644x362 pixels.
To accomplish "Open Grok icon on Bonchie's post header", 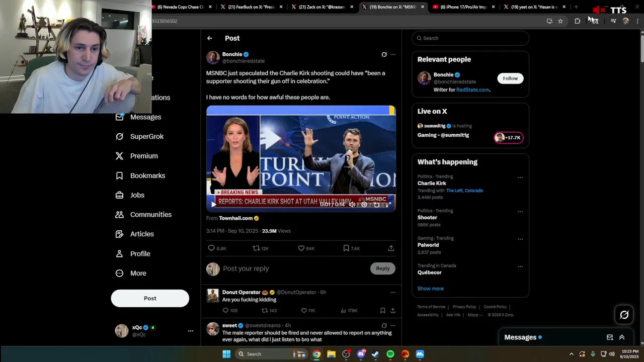I will 384,54.
